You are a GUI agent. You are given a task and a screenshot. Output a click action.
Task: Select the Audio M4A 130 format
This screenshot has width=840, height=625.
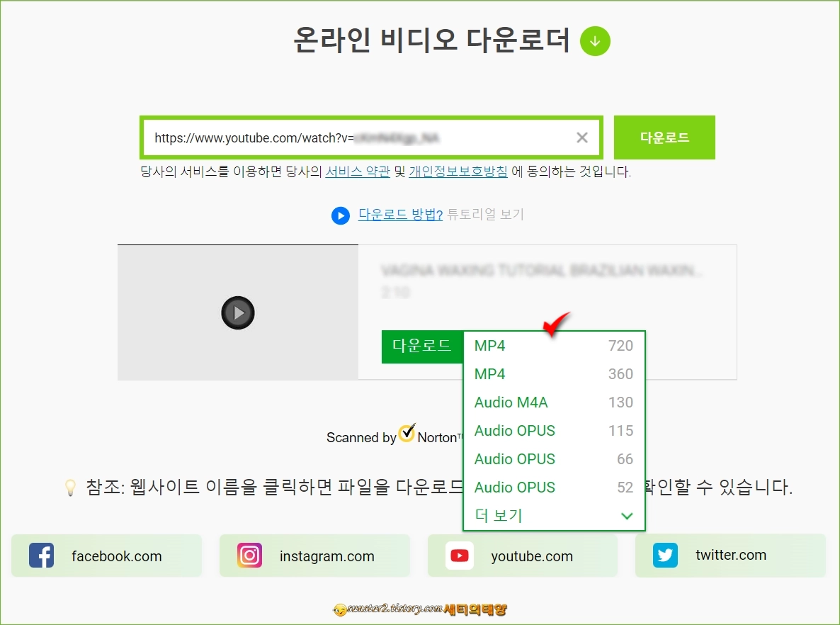pos(552,402)
